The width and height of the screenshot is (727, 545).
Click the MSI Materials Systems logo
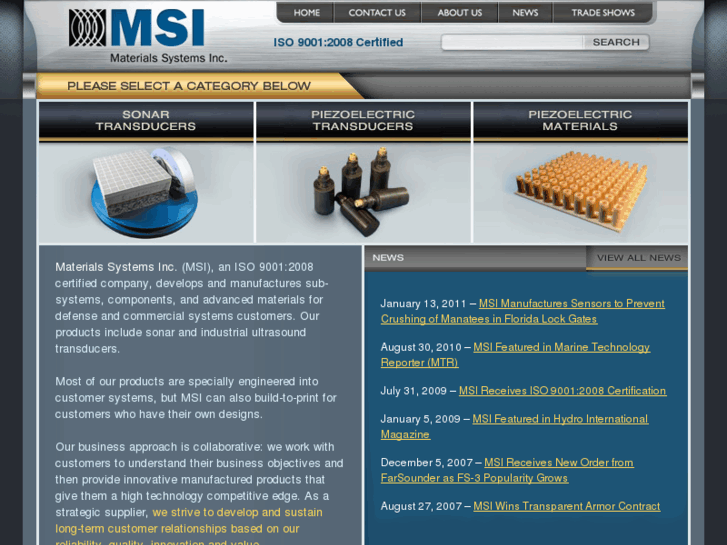point(147,36)
